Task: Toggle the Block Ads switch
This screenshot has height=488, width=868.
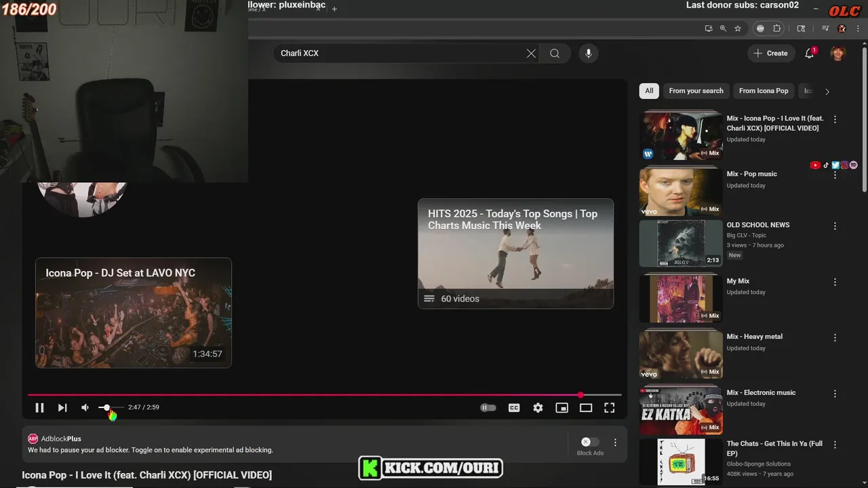Action: 589,442
